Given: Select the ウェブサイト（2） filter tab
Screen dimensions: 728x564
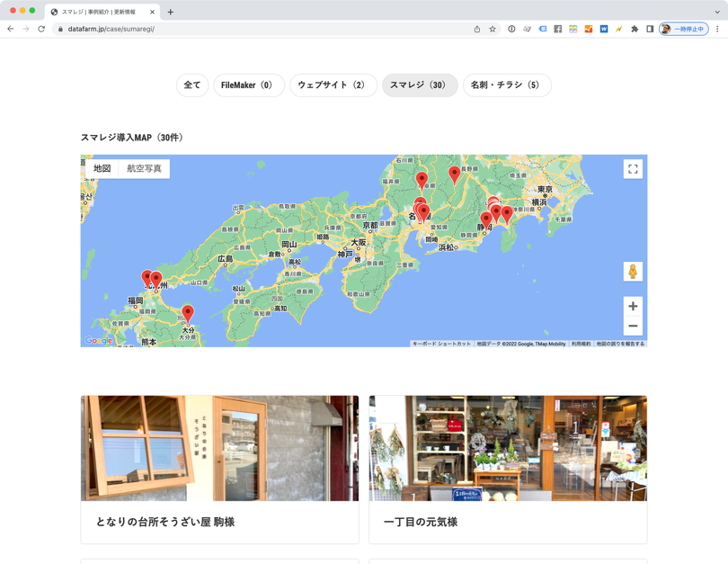Looking at the screenshot, I should [333, 85].
